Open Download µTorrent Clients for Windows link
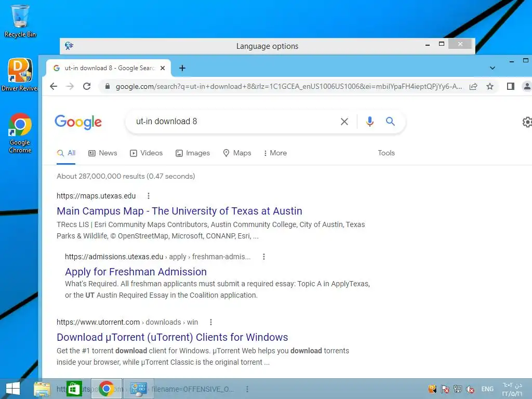The width and height of the screenshot is (532, 399). point(172,337)
